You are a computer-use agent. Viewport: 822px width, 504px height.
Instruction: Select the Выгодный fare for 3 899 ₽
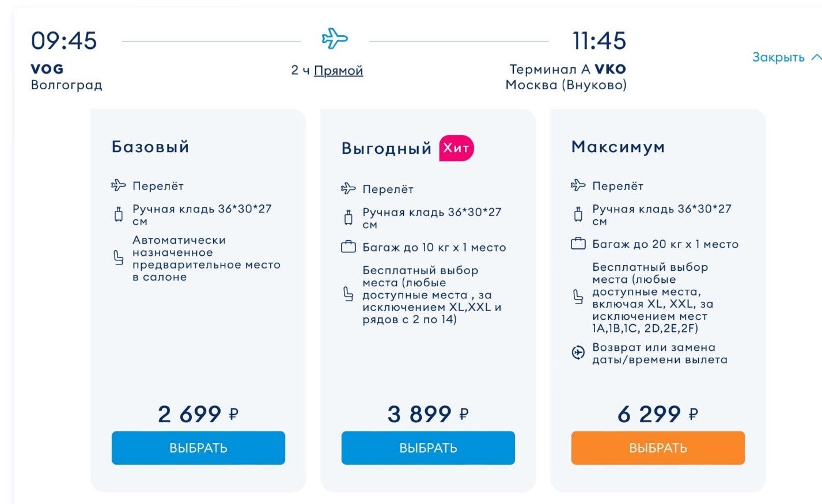tap(428, 448)
